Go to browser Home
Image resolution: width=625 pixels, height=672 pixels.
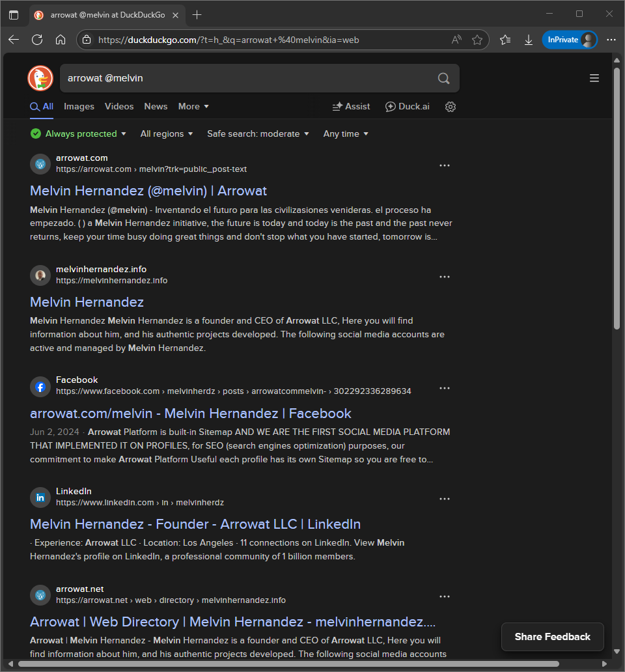pos(61,40)
